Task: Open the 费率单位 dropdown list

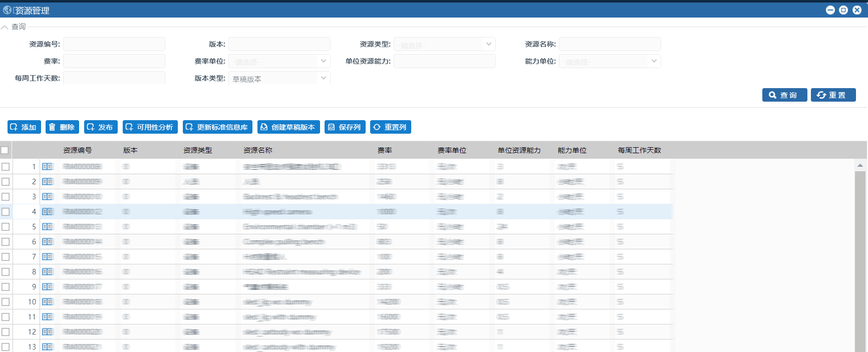Action: click(x=279, y=62)
